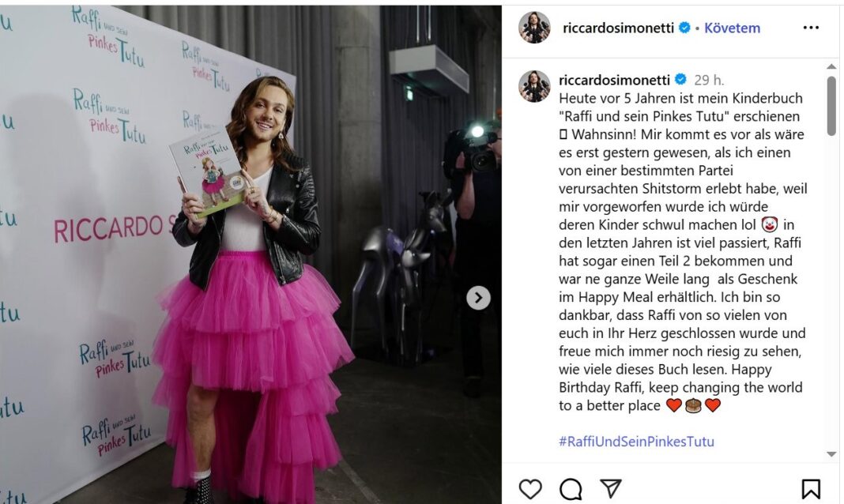Click the 29 h. timestamp
The width and height of the screenshot is (844, 504).
pos(709,80)
